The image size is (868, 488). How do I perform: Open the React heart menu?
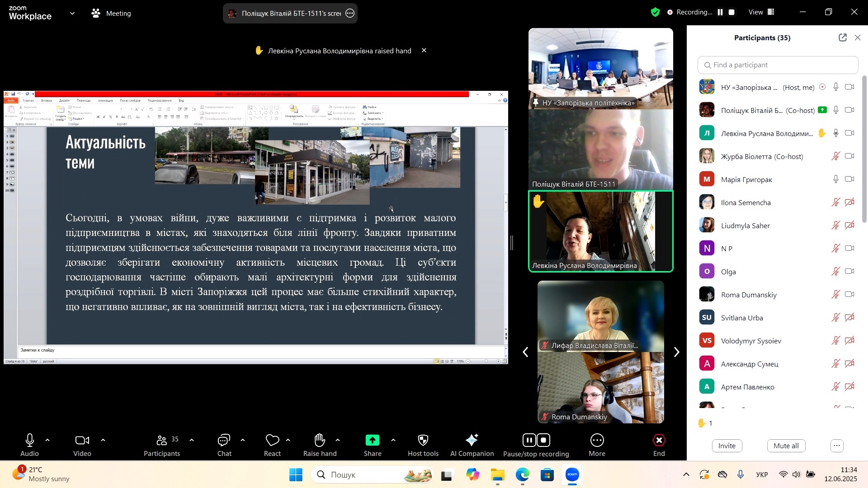pyautogui.click(x=272, y=441)
